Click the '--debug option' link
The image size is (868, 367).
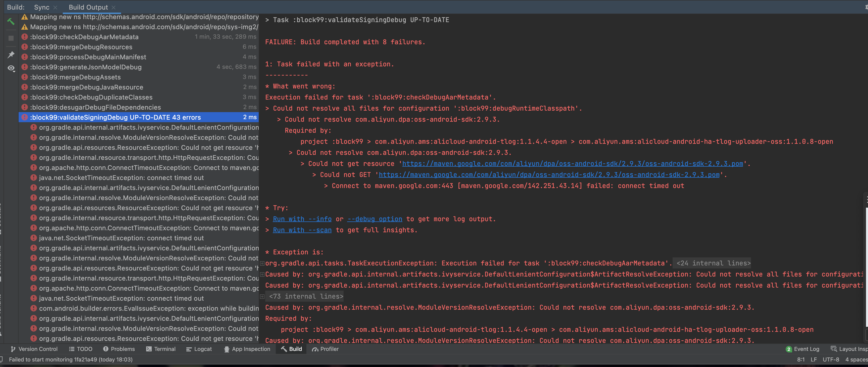tap(375, 219)
